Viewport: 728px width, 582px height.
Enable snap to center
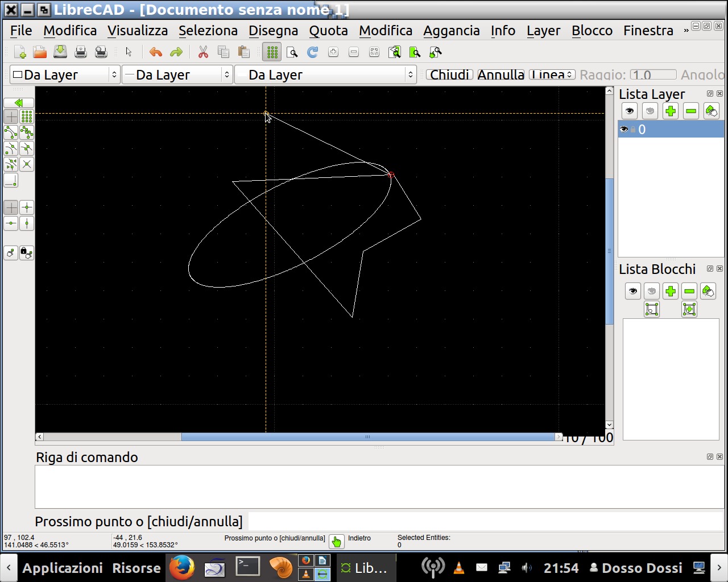tap(11, 148)
